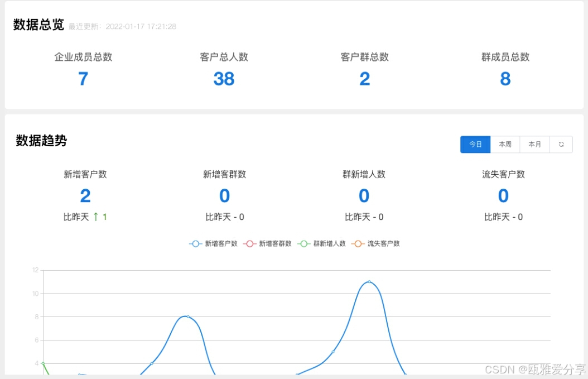Toggle the 新增客户数 series in the legend
The height and width of the screenshot is (379, 588).
(219, 243)
